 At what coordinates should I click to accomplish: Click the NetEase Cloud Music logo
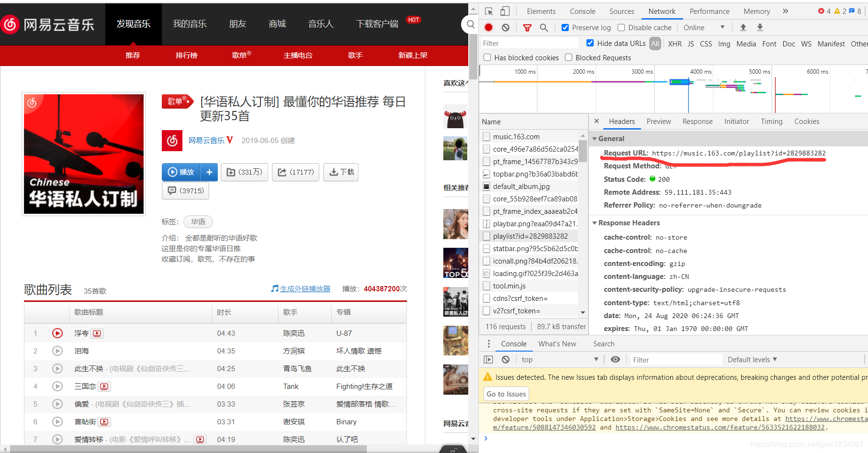pyautogui.click(x=47, y=24)
